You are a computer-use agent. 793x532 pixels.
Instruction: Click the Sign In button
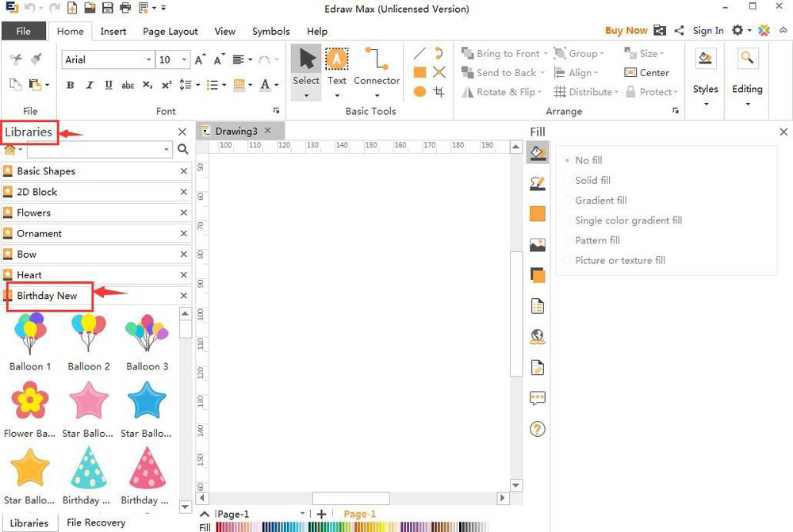pyautogui.click(x=708, y=31)
